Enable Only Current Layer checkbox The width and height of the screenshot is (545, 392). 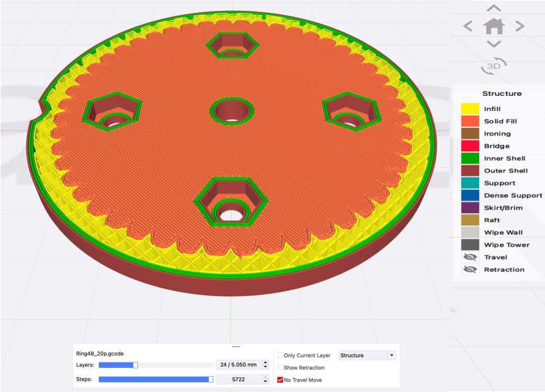coord(280,355)
